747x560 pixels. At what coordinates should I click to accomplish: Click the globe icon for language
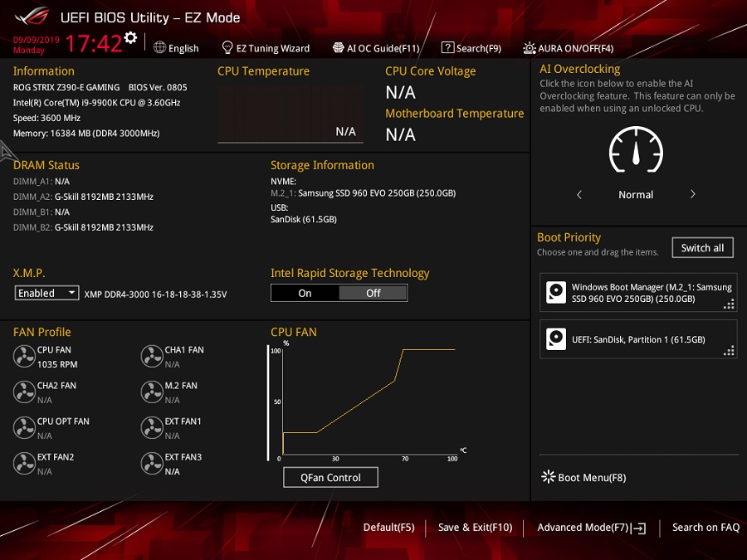click(x=159, y=47)
